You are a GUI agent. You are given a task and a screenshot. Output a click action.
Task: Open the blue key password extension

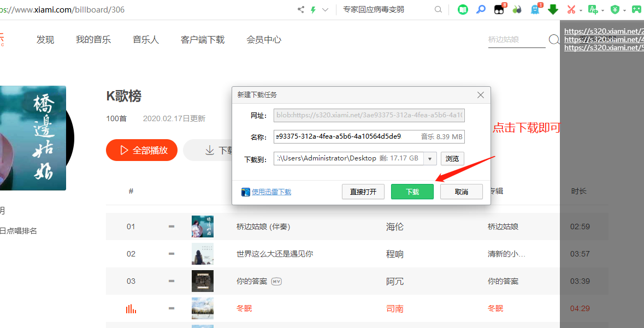[x=481, y=9]
